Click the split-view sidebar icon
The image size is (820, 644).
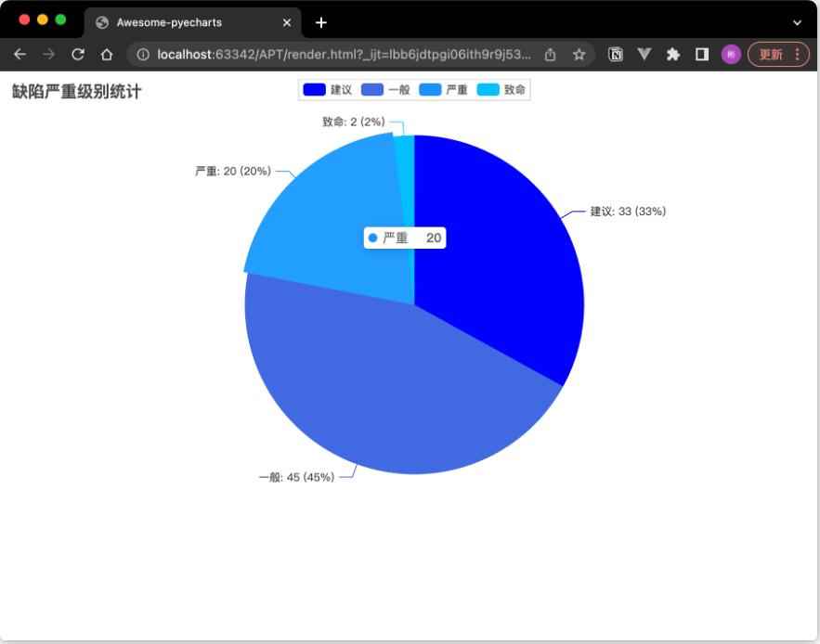(x=704, y=54)
